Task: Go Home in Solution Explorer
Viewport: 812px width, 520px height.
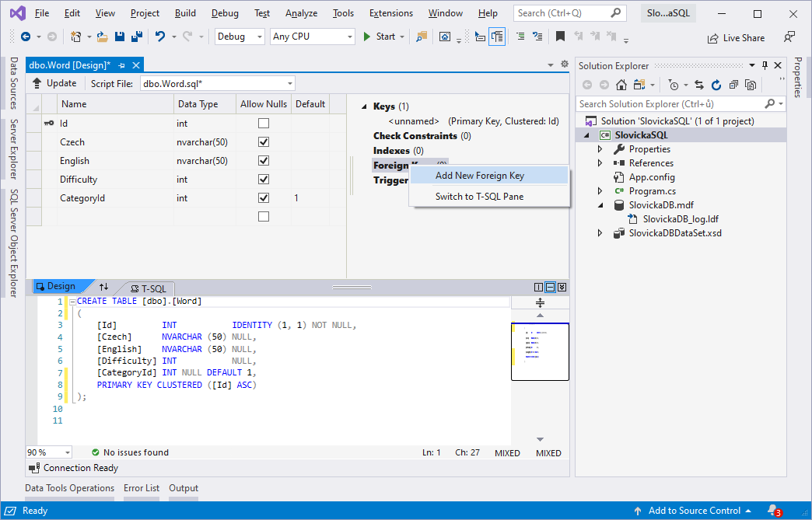Action: tap(621, 85)
